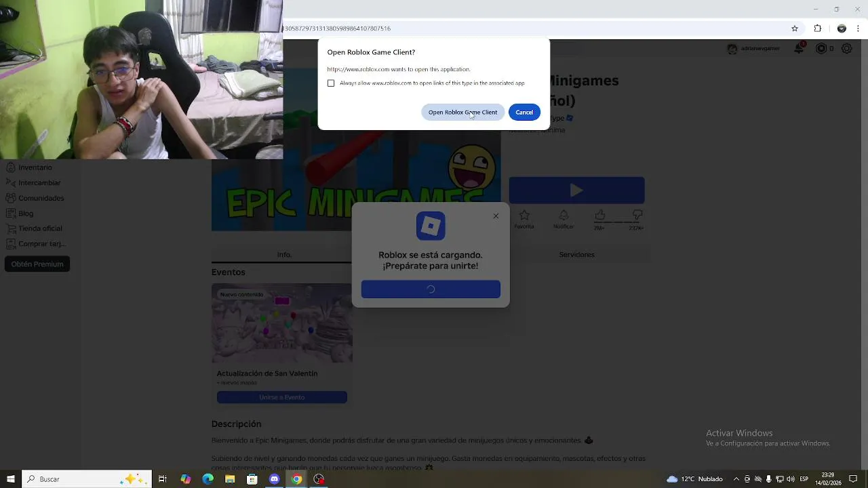Open Chrome extensions puzzle icon
This screenshot has width=868, height=488.
(x=817, y=28)
